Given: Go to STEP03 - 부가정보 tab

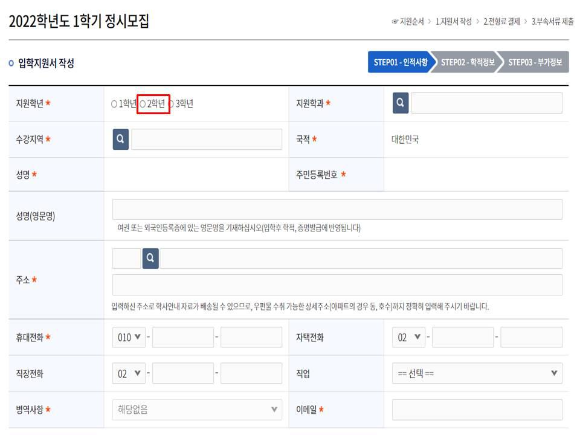Looking at the screenshot, I should [x=535, y=62].
